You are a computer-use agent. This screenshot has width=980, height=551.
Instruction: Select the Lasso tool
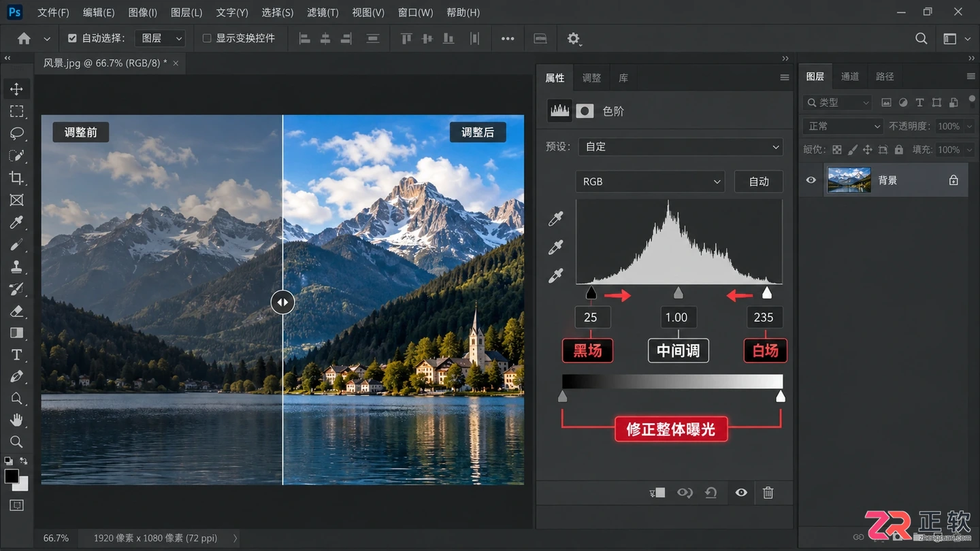coord(16,133)
